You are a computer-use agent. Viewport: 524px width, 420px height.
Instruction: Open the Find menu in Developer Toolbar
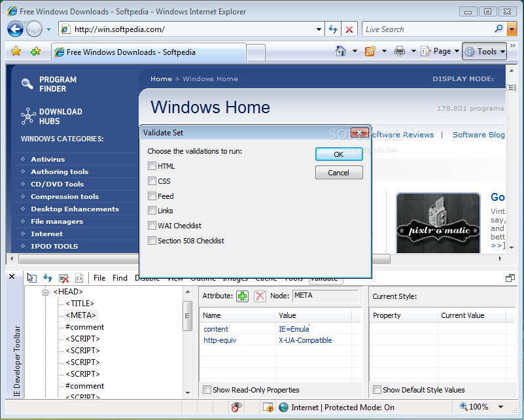click(x=120, y=278)
